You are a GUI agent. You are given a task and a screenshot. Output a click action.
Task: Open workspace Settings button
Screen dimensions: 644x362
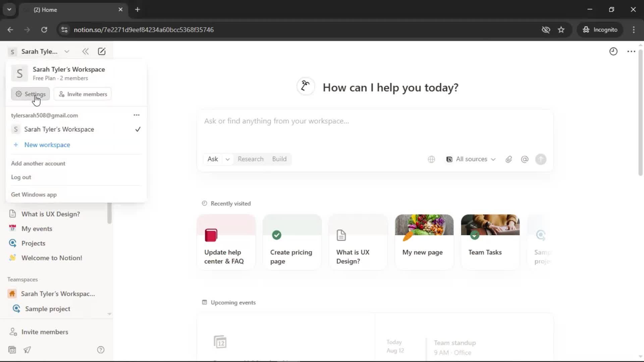coord(31,94)
